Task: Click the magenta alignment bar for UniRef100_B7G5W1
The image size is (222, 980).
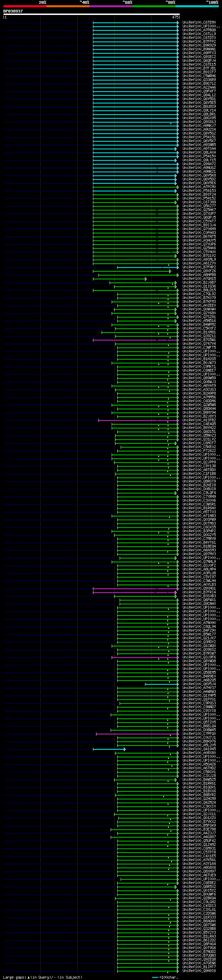Action: [x=136, y=340]
